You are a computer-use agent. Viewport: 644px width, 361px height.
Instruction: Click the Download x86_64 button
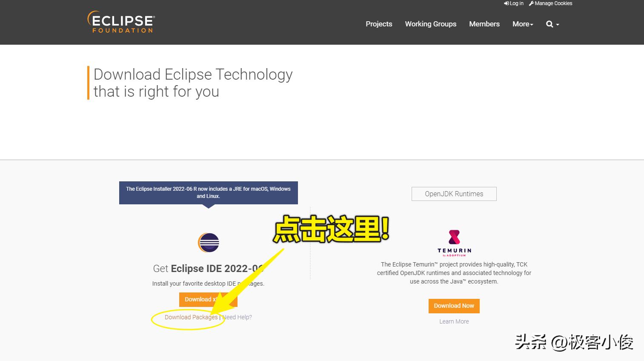[208, 299]
